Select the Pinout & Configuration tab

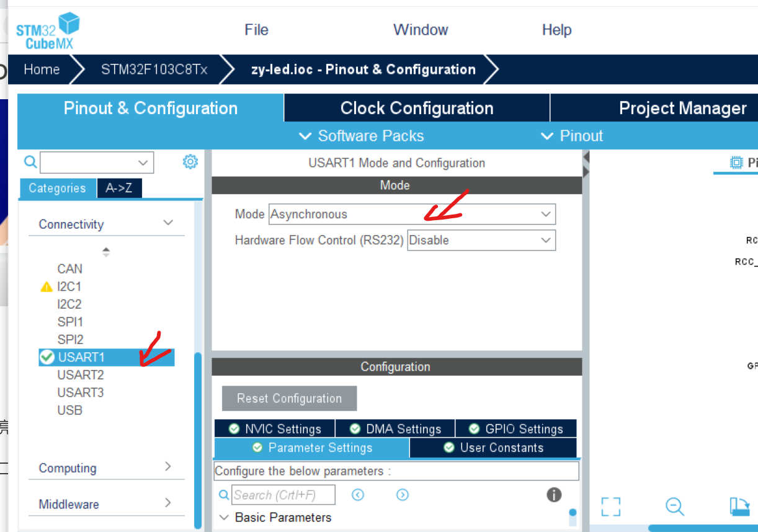pos(151,108)
